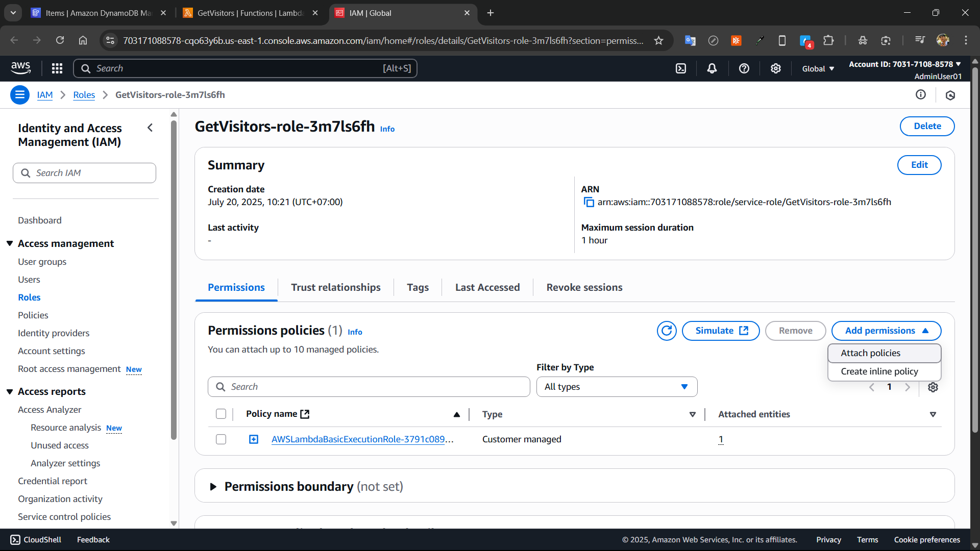
Task: Click the Edit summary button
Action: (x=919, y=165)
